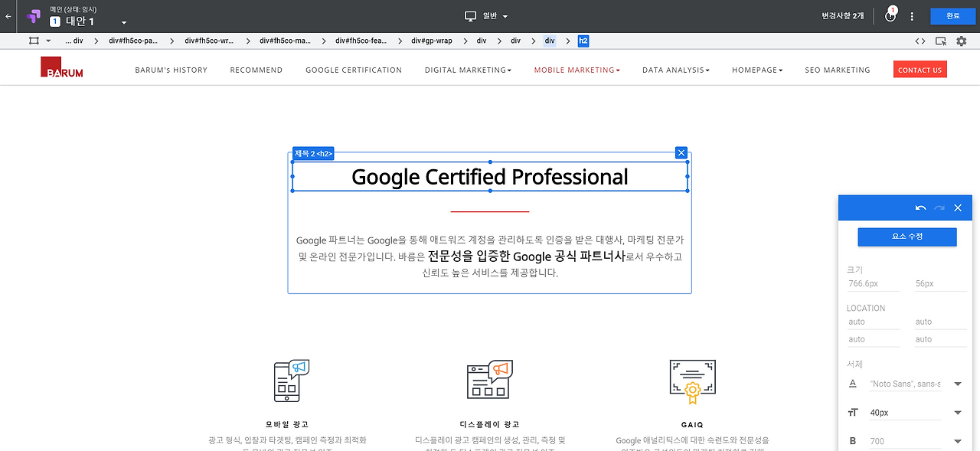Open the three-dot overflow menu
Image resolution: width=980 pixels, height=451 pixels.
pos(911,16)
